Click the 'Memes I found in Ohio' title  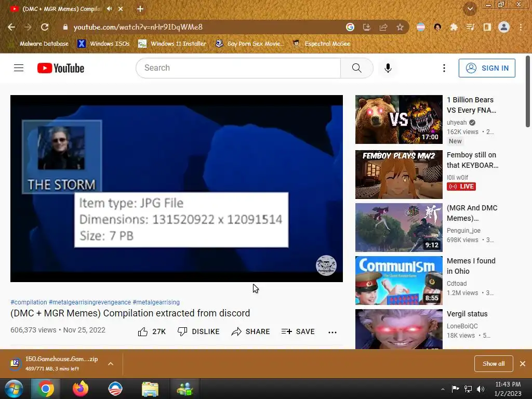click(x=471, y=266)
